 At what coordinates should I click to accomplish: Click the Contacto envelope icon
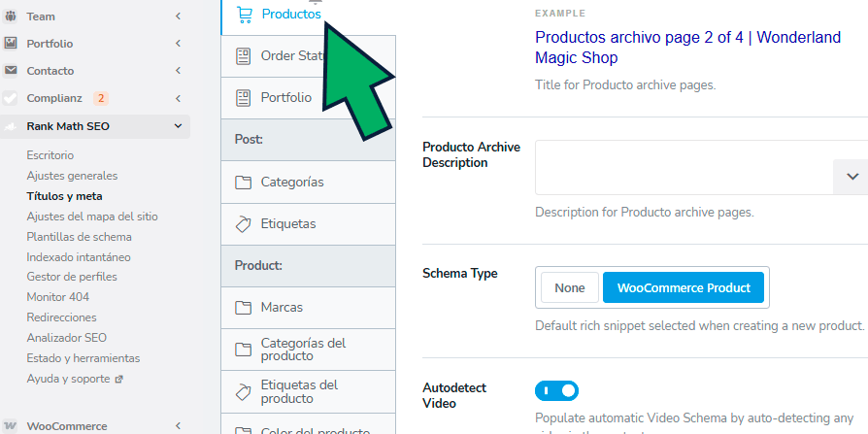click(10, 71)
